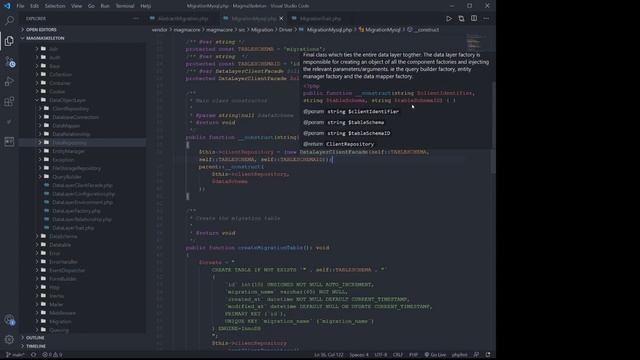This screenshot has height=360, width=640.
Task: Click the Synchronize Changes status icon
Action: point(34,355)
